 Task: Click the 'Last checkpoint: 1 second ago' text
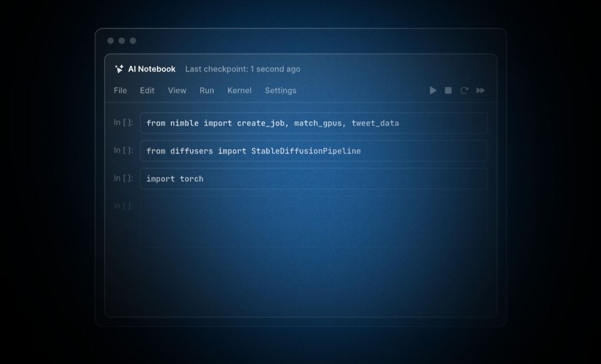pos(243,69)
